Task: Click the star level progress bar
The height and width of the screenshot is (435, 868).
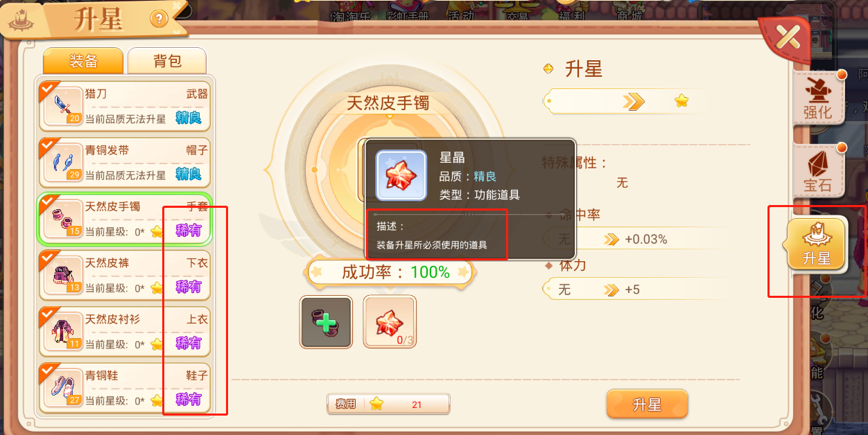Action: click(624, 101)
